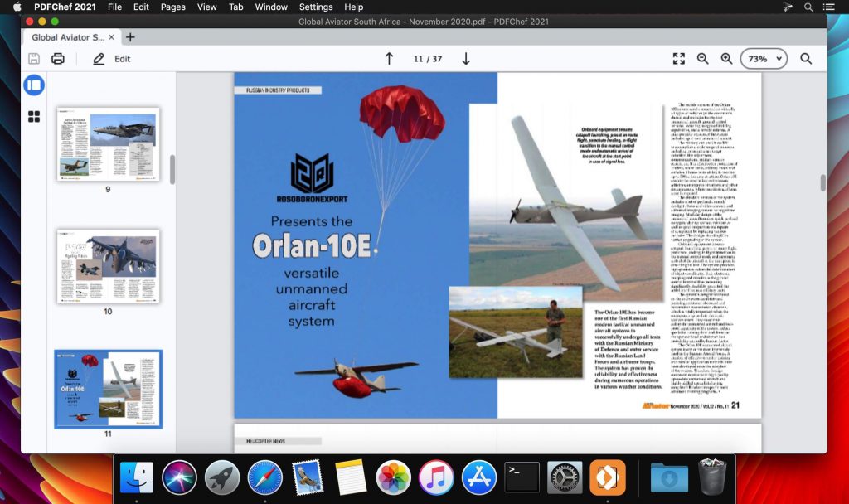Image resolution: width=849 pixels, height=504 pixels.
Task: Click the Save icon in the toolbar
Action: (32, 59)
